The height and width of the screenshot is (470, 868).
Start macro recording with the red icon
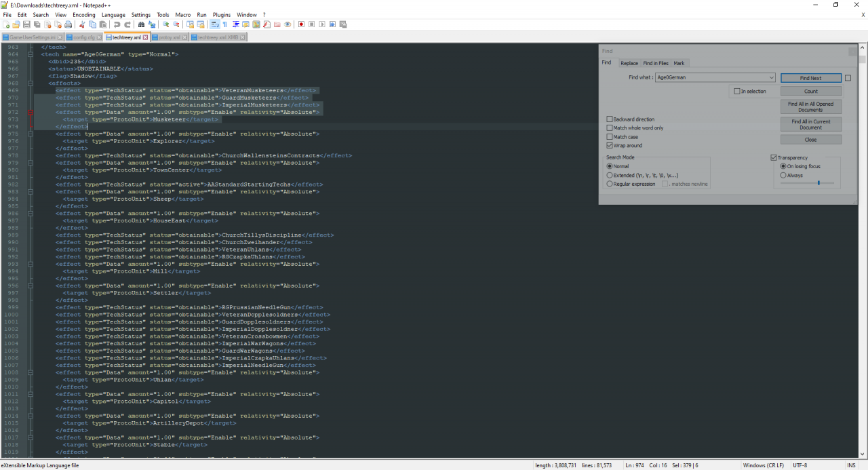click(x=301, y=24)
